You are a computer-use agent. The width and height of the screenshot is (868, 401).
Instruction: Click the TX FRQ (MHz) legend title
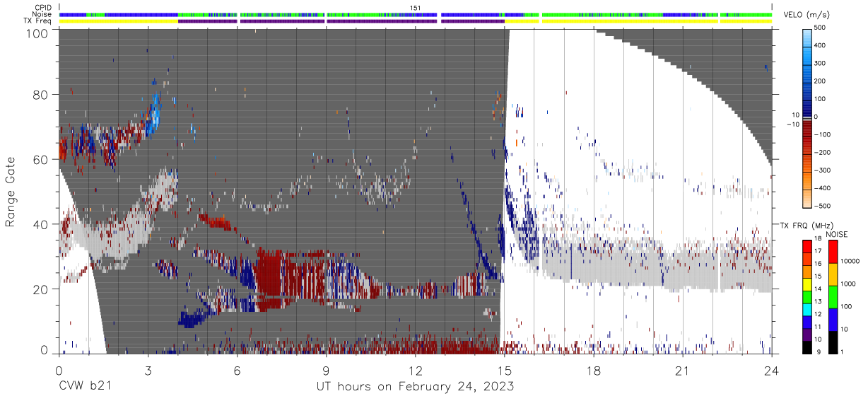pos(806,225)
